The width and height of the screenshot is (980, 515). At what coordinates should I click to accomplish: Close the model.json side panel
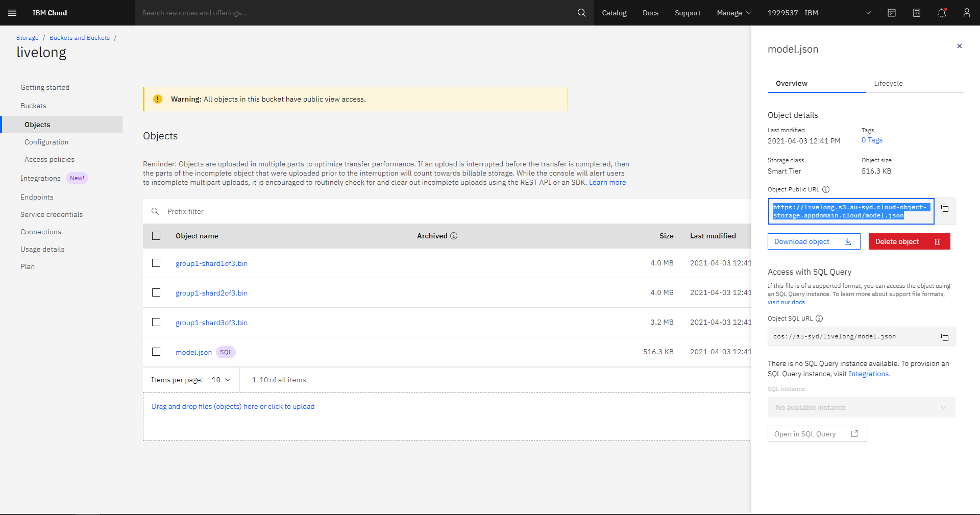(960, 46)
